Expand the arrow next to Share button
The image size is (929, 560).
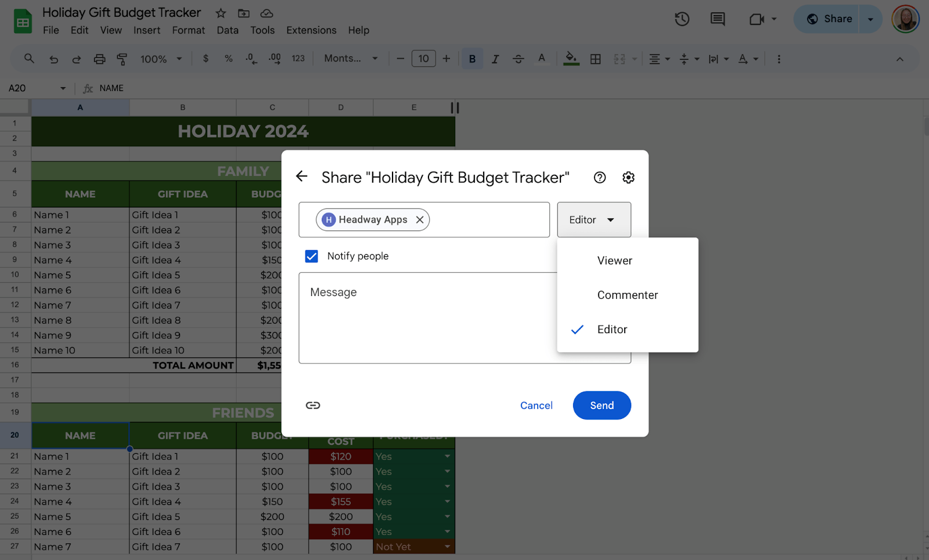click(x=870, y=19)
